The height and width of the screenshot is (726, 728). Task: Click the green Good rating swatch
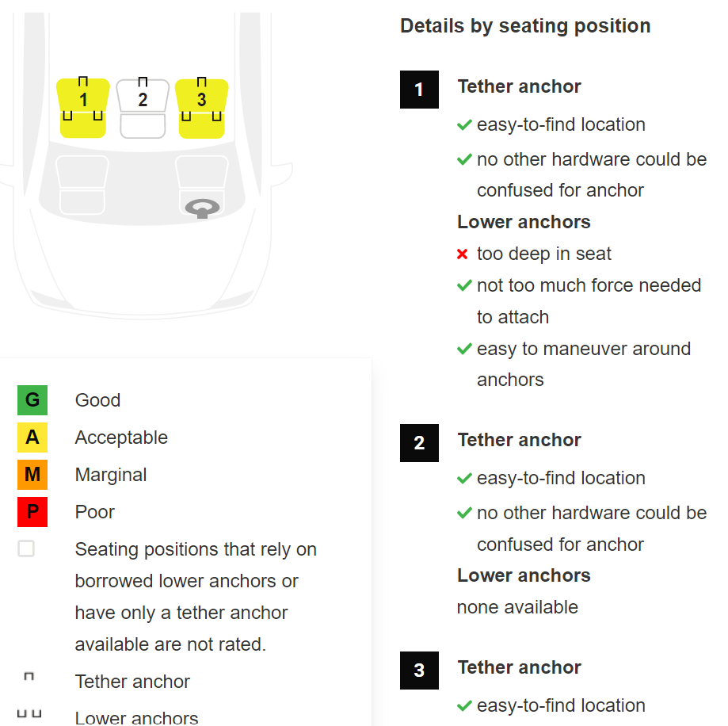pos(32,400)
